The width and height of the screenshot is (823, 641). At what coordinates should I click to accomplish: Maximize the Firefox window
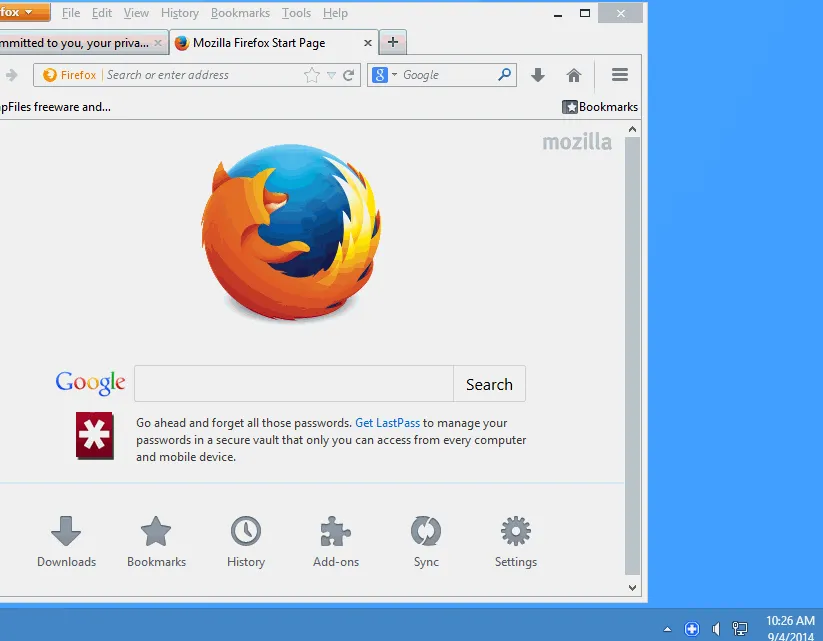(585, 13)
